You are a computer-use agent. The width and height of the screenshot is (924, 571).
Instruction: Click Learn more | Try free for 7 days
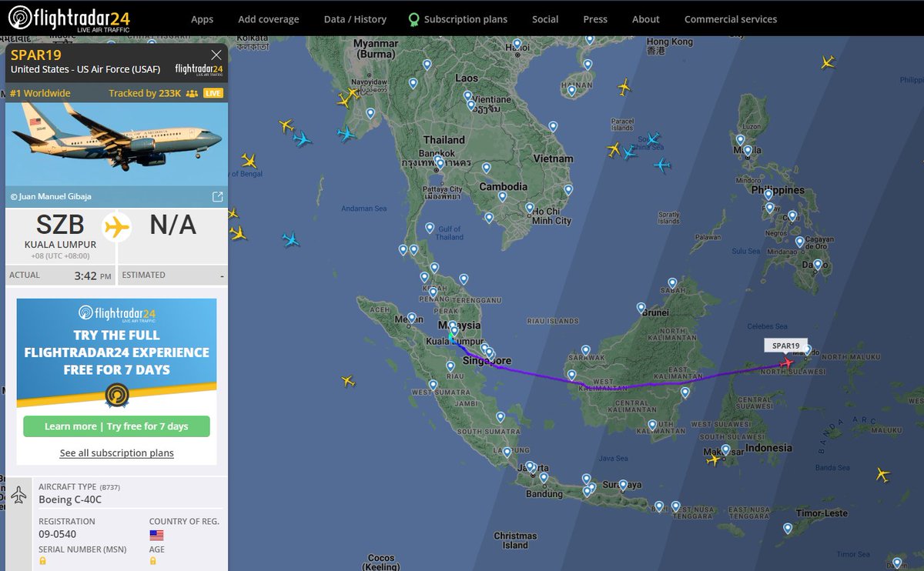(x=116, y=426)
